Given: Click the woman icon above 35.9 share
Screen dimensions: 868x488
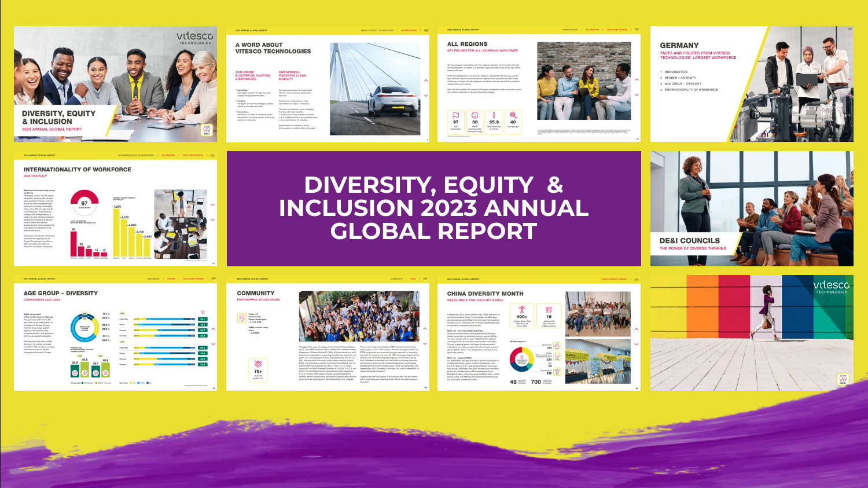Looking at the screenshot, I should pos(494,115).
